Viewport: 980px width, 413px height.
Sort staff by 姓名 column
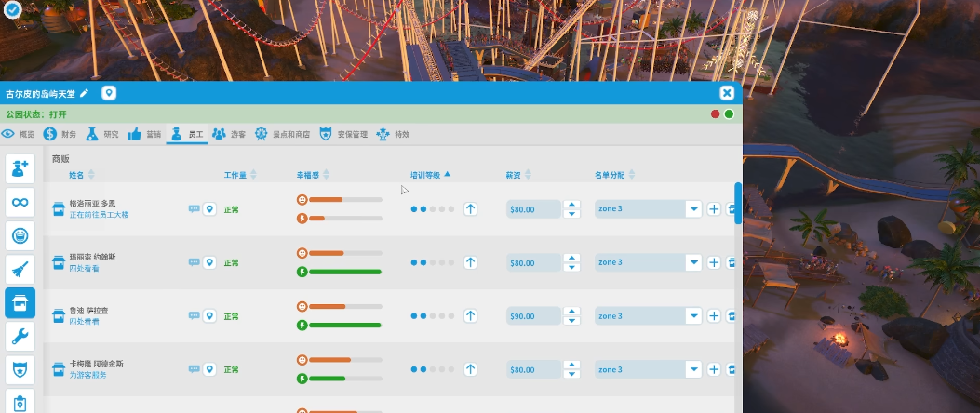(x=81, y=175)
